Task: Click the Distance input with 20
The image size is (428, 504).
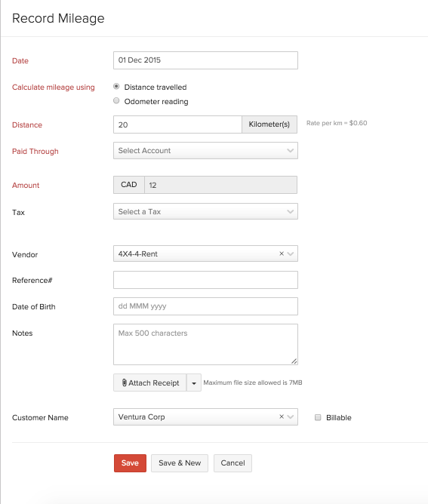Action: [x=177, y=124]
